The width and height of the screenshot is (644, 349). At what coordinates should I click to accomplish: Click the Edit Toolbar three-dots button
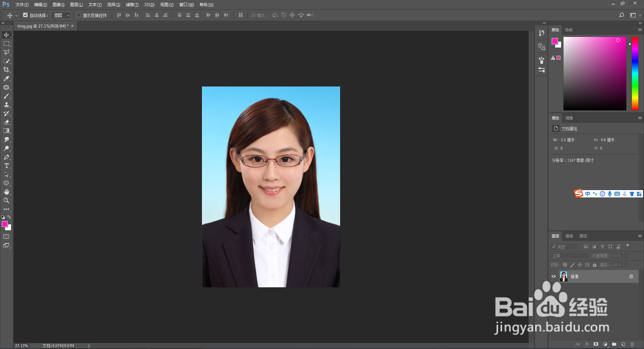tap(6, 209)
